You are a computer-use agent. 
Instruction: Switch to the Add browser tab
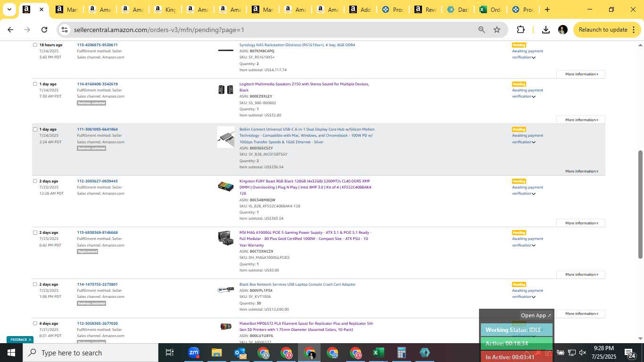coord(360,9)
